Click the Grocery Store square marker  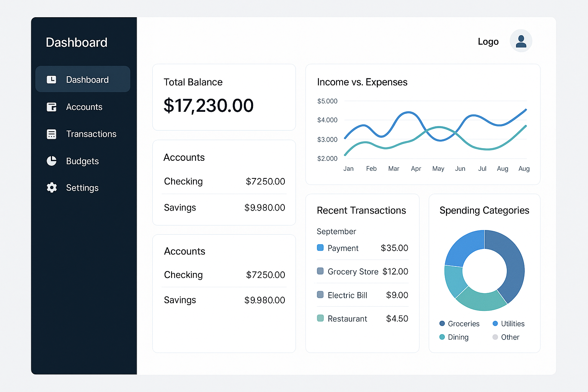coord(320,271)
